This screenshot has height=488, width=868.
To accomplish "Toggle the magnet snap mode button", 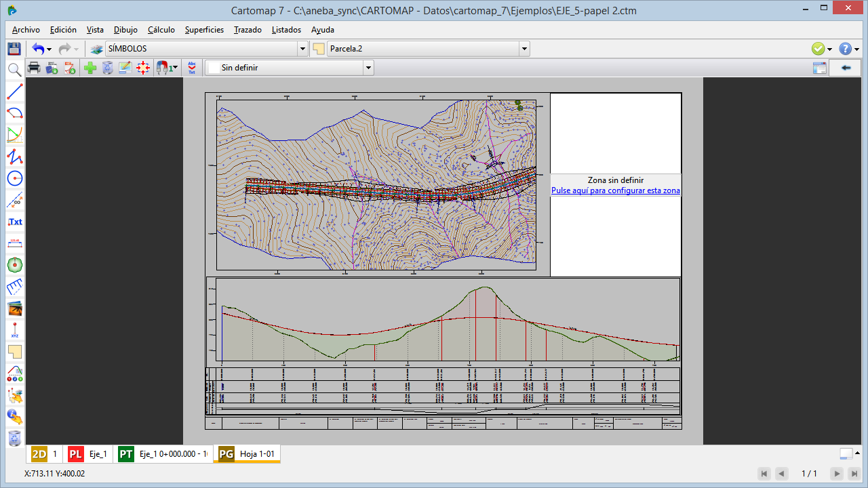I will coord(163,68).
